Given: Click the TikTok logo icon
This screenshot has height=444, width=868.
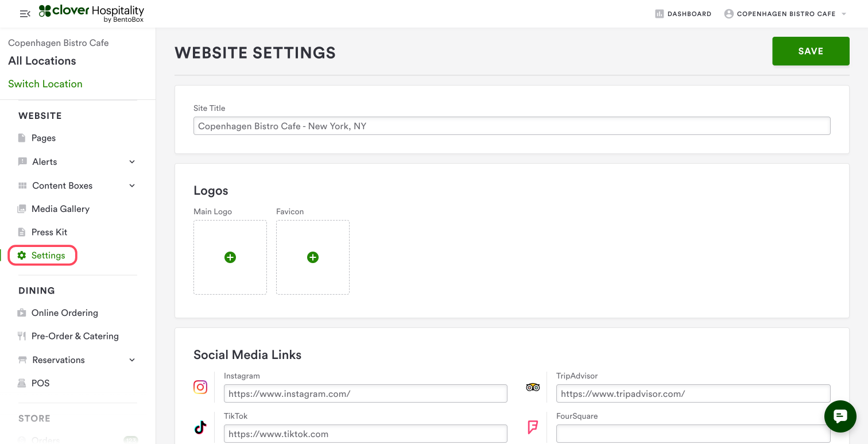Looking at the screenshot, I should coord(200,427).
